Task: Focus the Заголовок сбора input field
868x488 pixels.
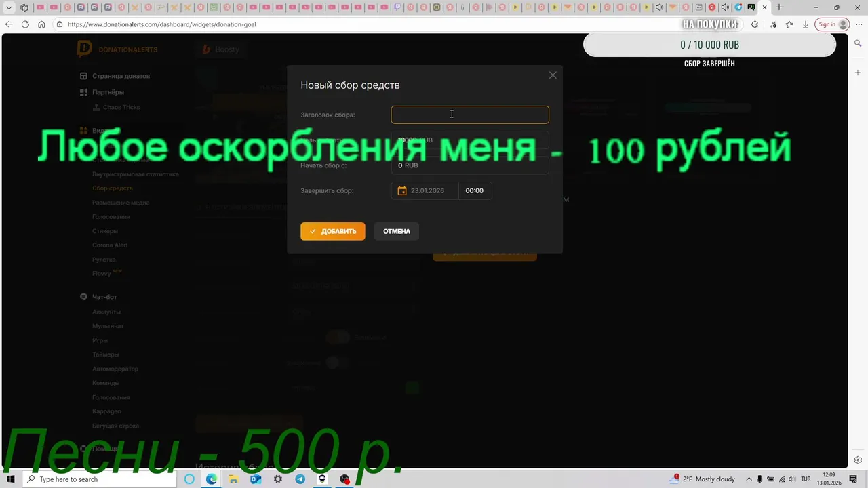Action: coord(470,115)
